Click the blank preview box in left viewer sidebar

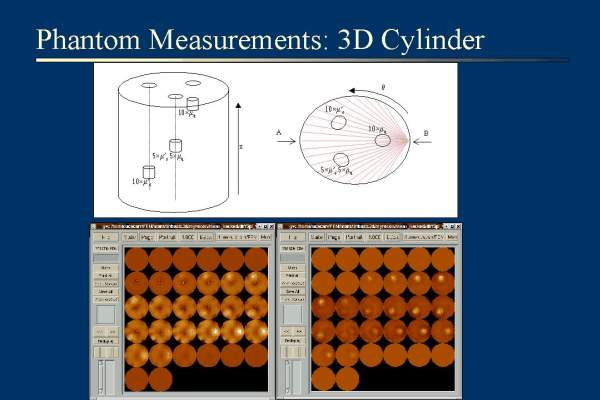click(x=106, y=313)
